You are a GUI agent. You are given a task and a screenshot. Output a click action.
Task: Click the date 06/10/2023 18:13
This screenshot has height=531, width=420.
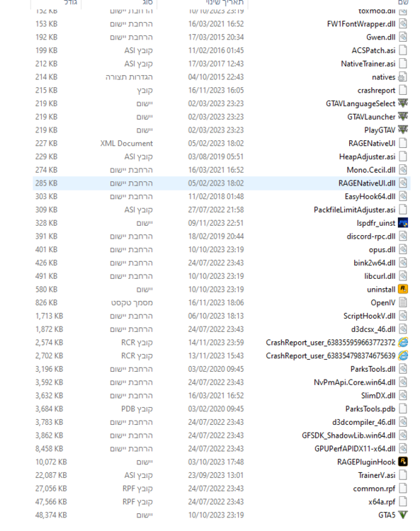click(216, 316)
